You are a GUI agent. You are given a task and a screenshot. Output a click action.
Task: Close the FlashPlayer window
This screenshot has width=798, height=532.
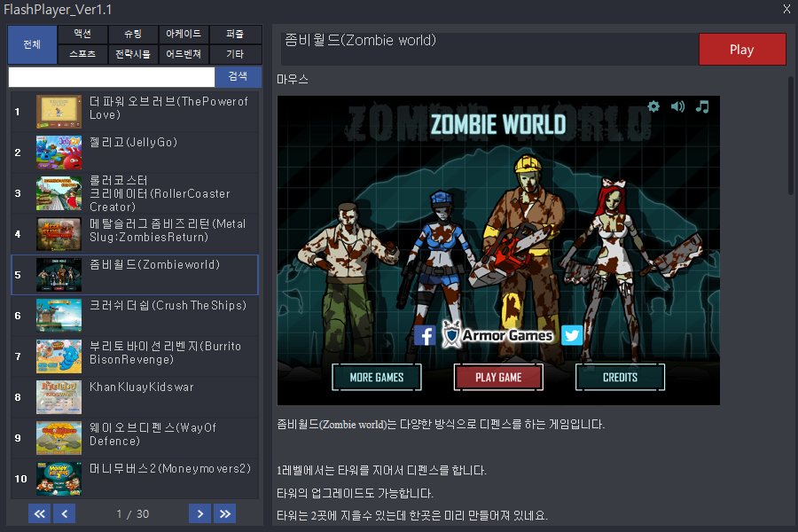tap(786, 9)
